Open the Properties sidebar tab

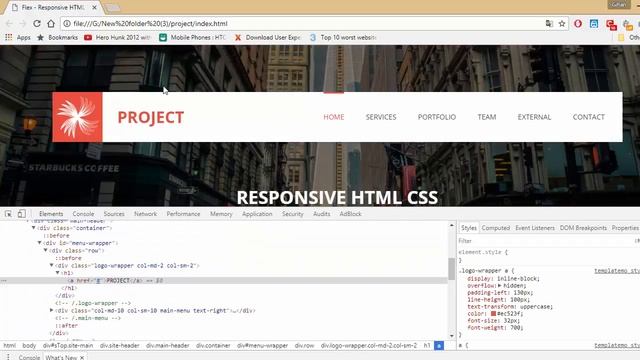click(625, 228)
